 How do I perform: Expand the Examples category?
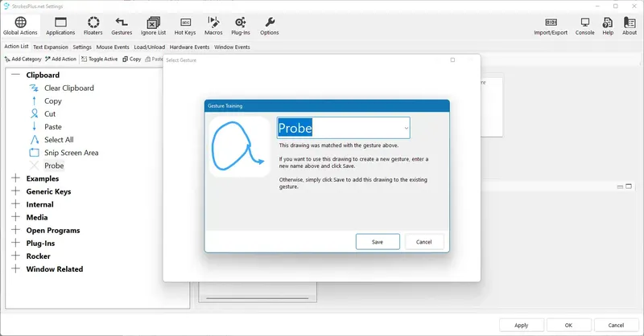[15, 178]
